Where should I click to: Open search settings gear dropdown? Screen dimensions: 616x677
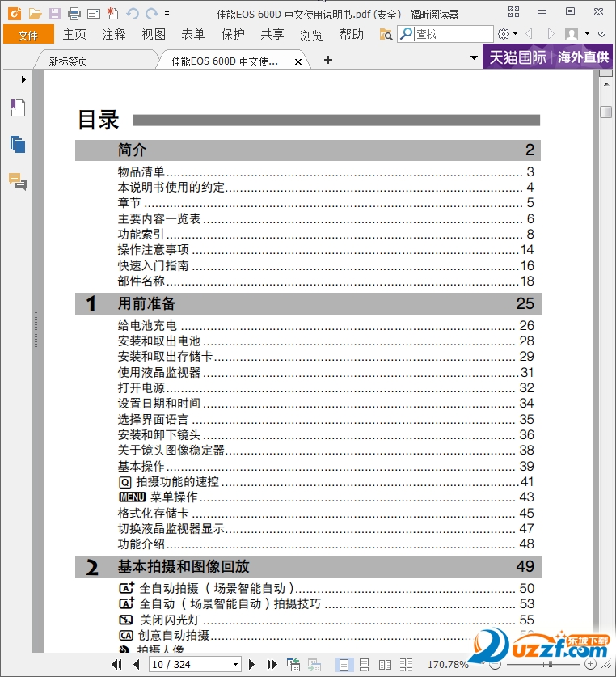[x=508, y=34]
